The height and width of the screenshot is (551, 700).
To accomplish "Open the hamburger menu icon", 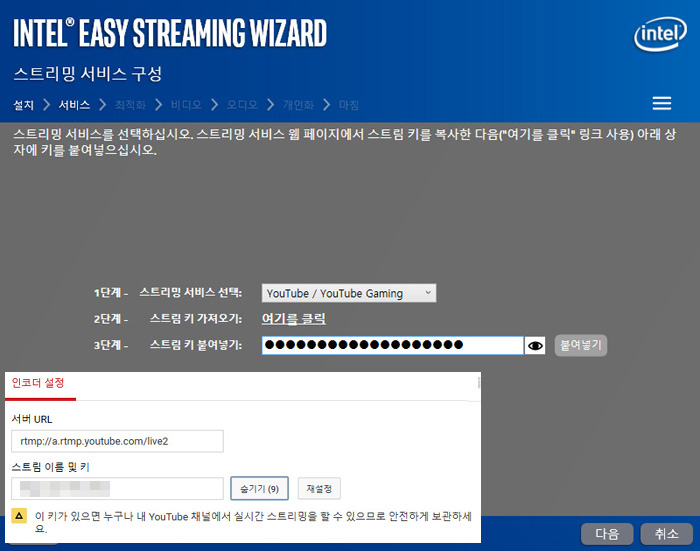I will click(x=661, y=104).
